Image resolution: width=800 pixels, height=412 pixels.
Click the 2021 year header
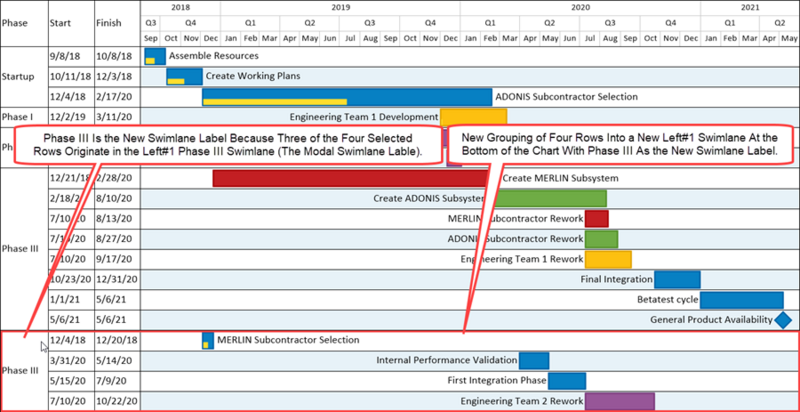[x=749, y=8]
